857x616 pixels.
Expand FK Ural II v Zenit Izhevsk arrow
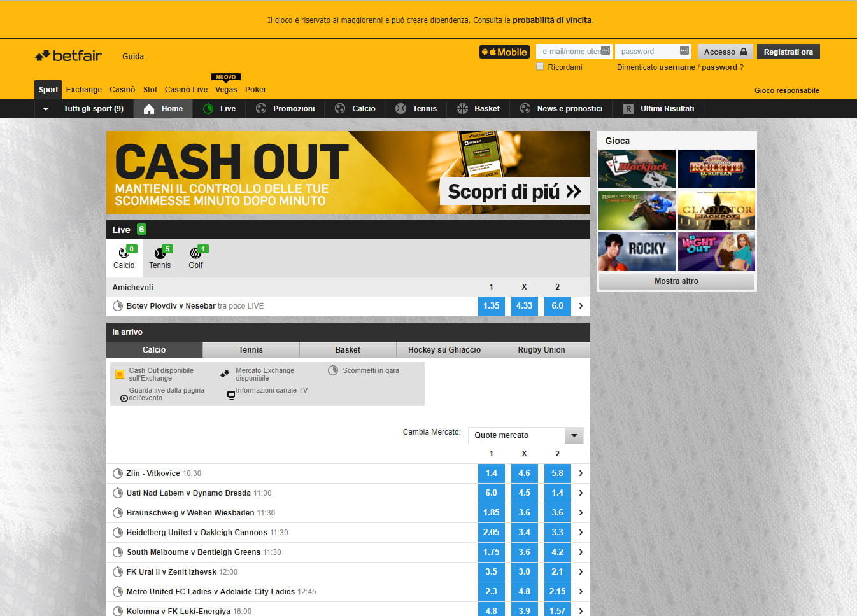click(581, 572)
